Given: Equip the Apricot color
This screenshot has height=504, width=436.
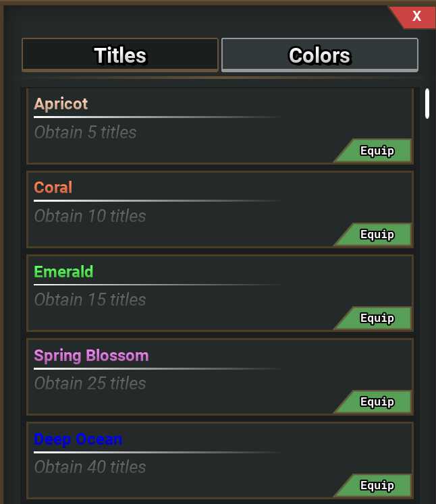Looking at the screenshot, I should pos(377,150).
